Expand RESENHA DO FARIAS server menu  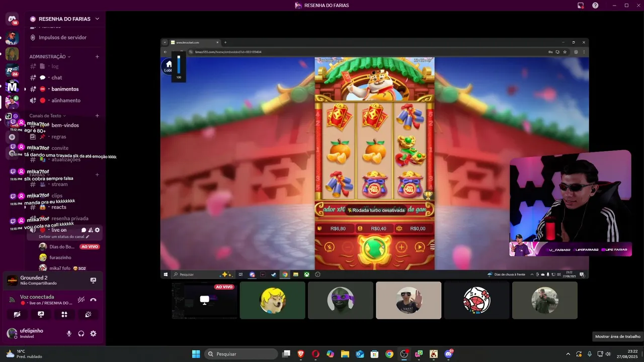pyautogui.click(x=65, y=19)
